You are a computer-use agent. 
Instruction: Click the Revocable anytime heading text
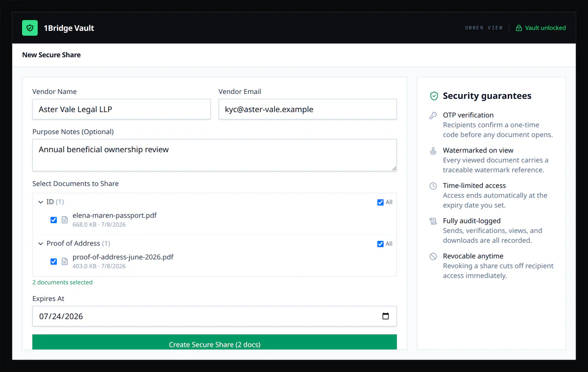[473, 256]
